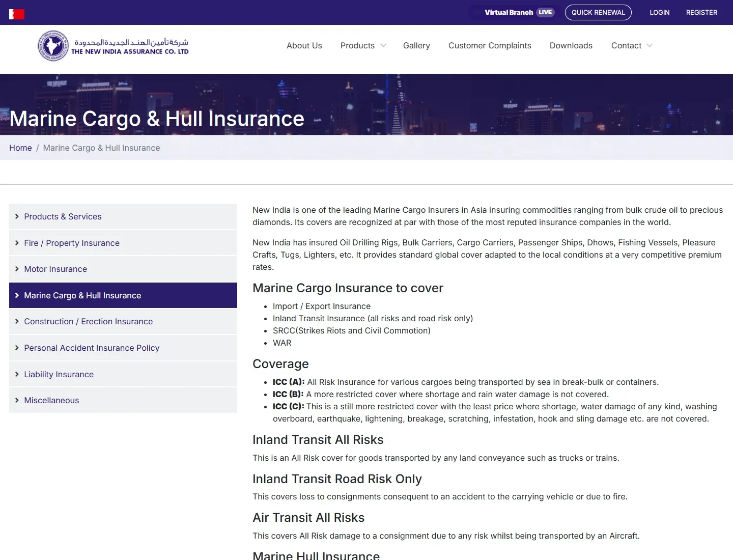733x560 pixels.
Task: Click chevron beside Marine Cargo & Hull Insurance
Action: click(x=17, y=295)
